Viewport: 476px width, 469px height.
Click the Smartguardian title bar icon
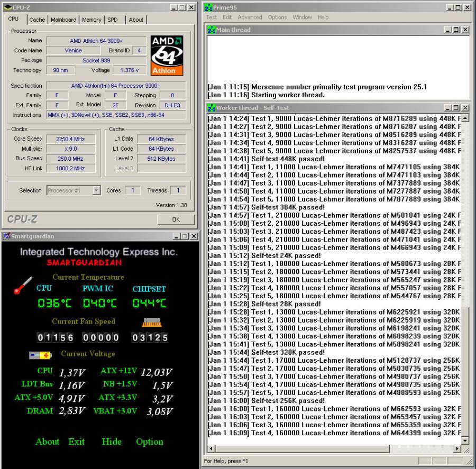tap(7, 236)
